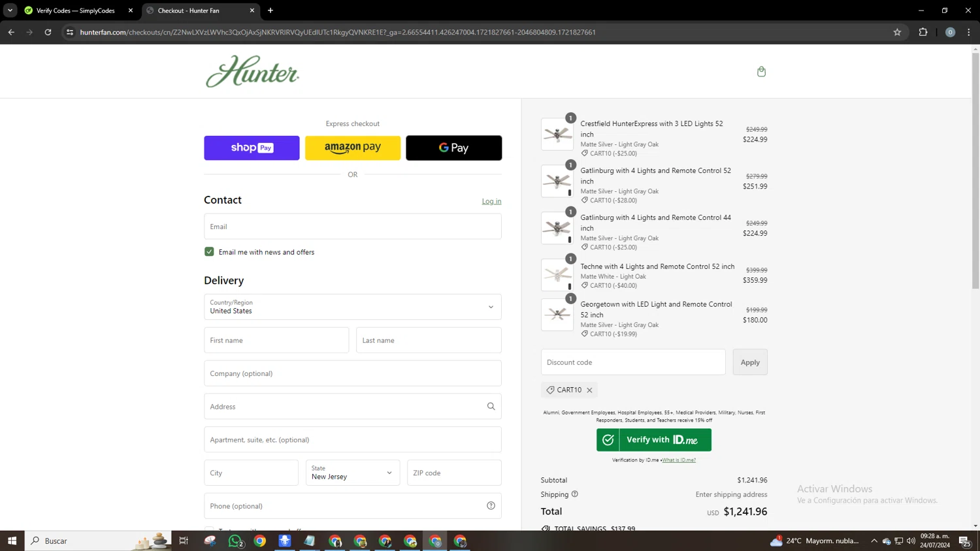980x551 pixels.
Task: Go back to the previous page
Action: pos(11,32)
